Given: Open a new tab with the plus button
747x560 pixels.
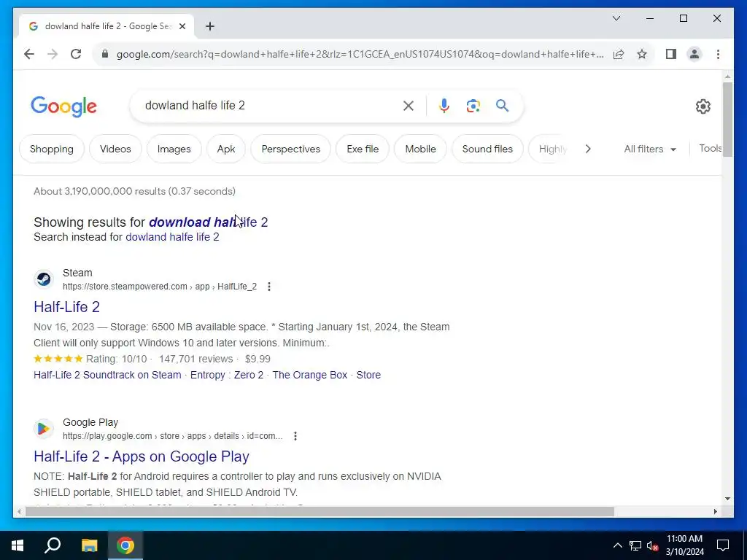Looking at the screenshot, I should [210, 26].
